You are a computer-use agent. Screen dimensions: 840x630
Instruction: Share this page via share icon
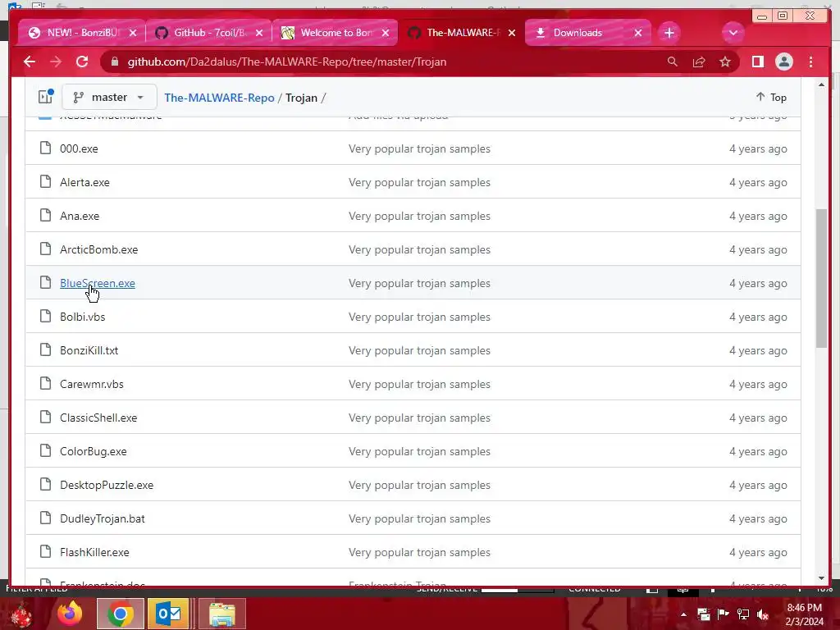coord(699,62)
